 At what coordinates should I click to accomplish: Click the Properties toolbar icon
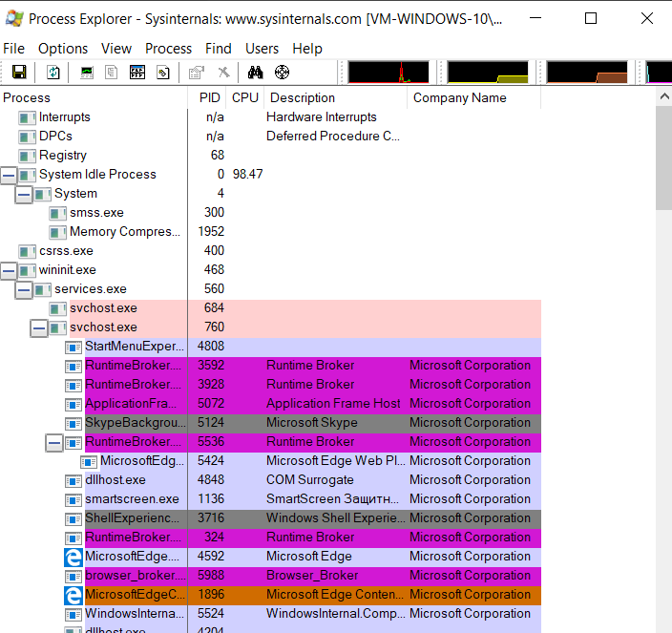pyautogui.click(x=197, y=72)
